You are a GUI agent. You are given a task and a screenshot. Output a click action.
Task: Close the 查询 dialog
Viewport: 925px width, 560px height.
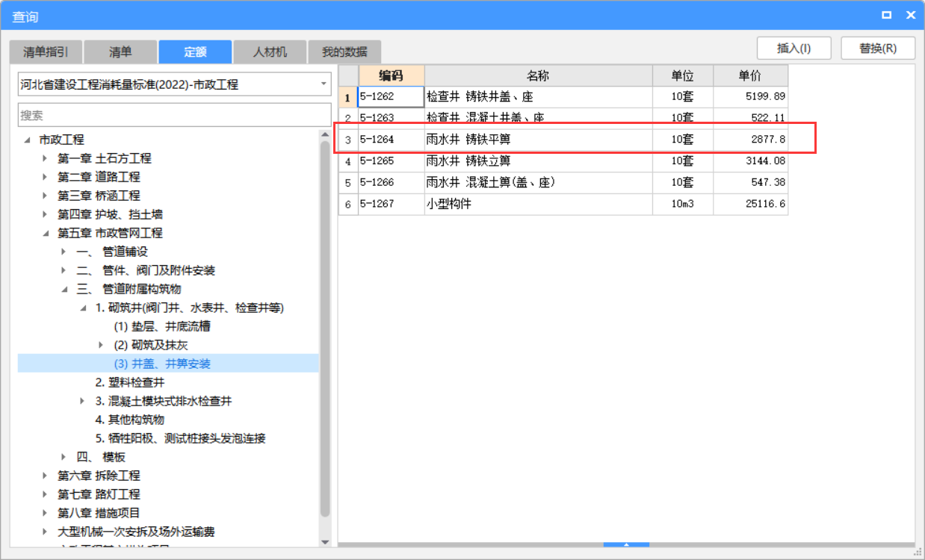click(911, 15)
